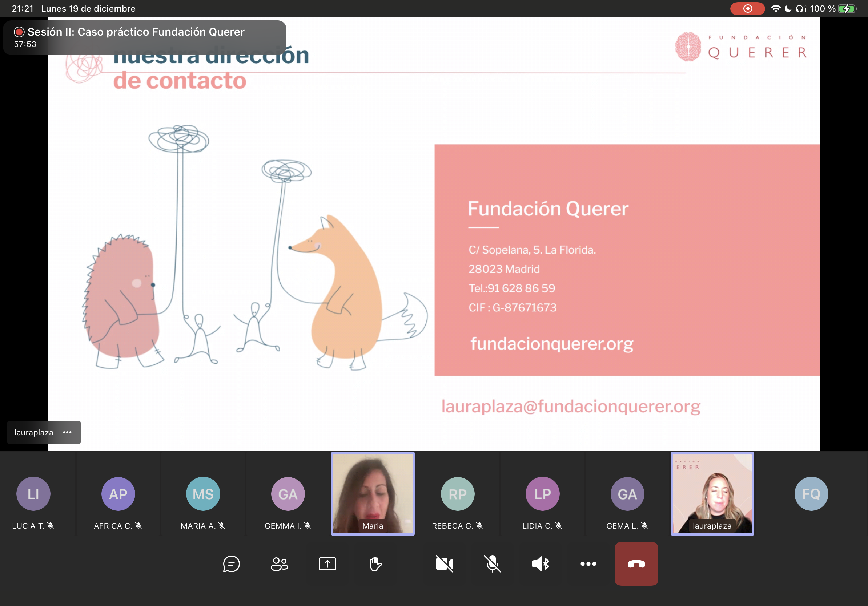Tap the Wi-Fi status icon
The image size is (868, 606).
pyautogui.click(x=775, y=9)
